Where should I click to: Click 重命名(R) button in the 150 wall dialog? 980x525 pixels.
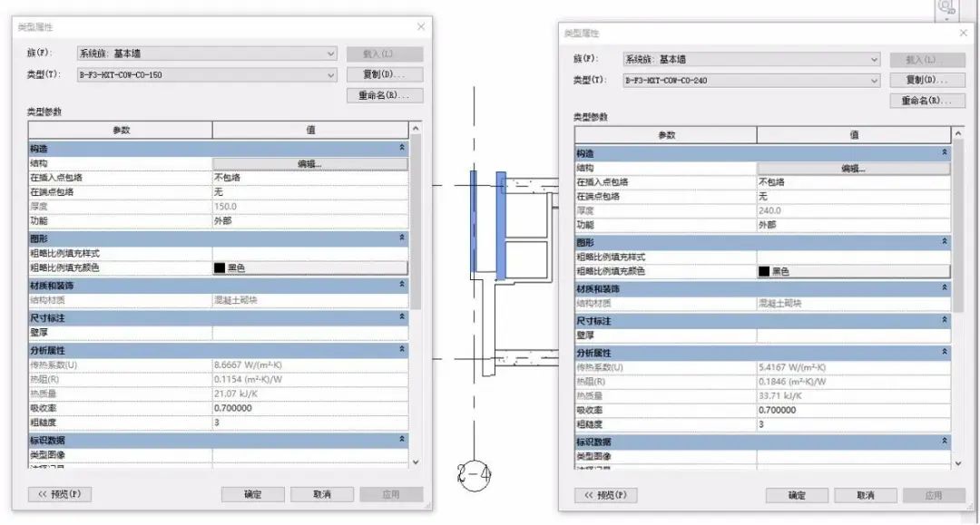(385, 95)
